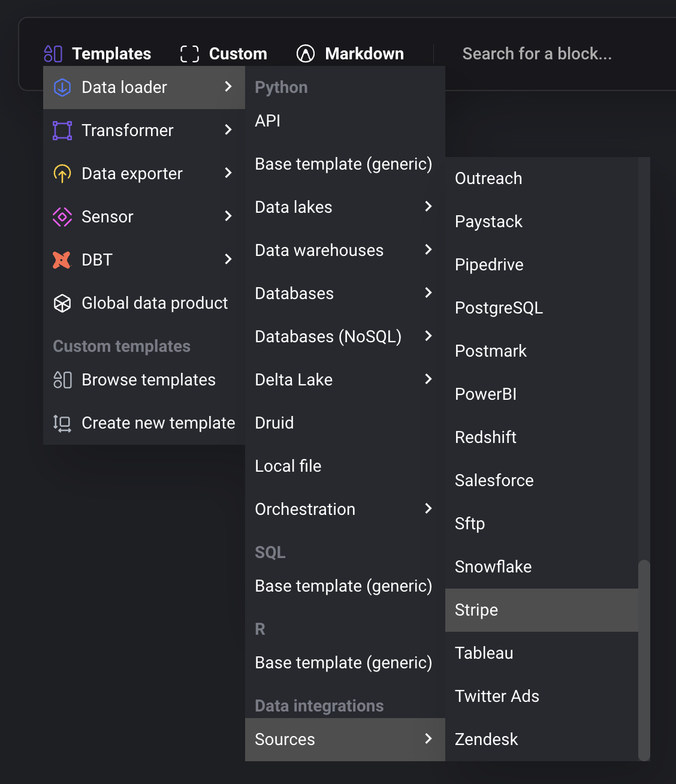The height and width of the screenshot is (784, 676).
Task: Click the Transformer square icon
Action: 62,131
